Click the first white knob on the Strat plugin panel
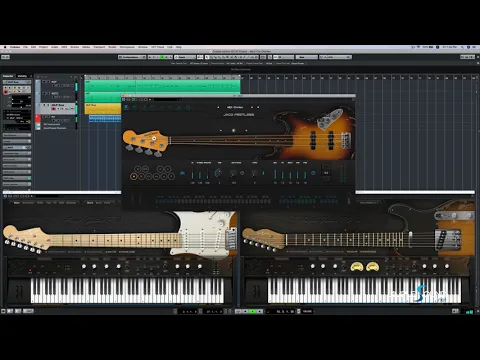 84,266
